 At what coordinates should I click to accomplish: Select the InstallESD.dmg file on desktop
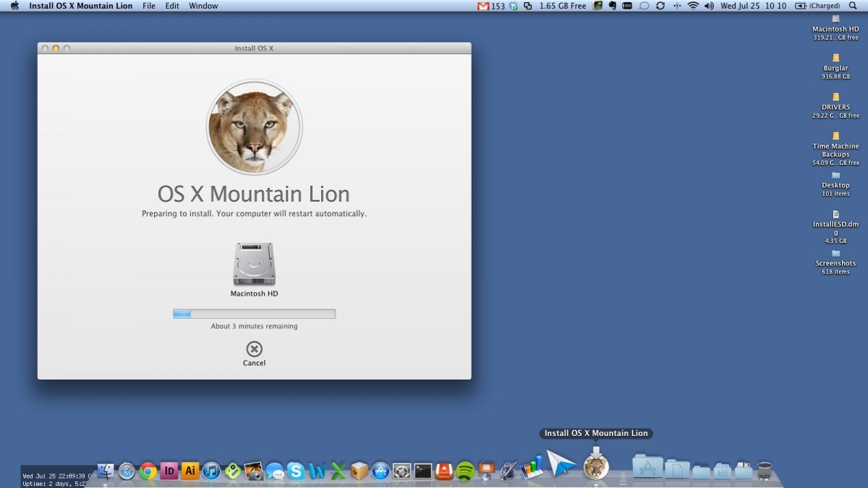[x=835, y=227]
